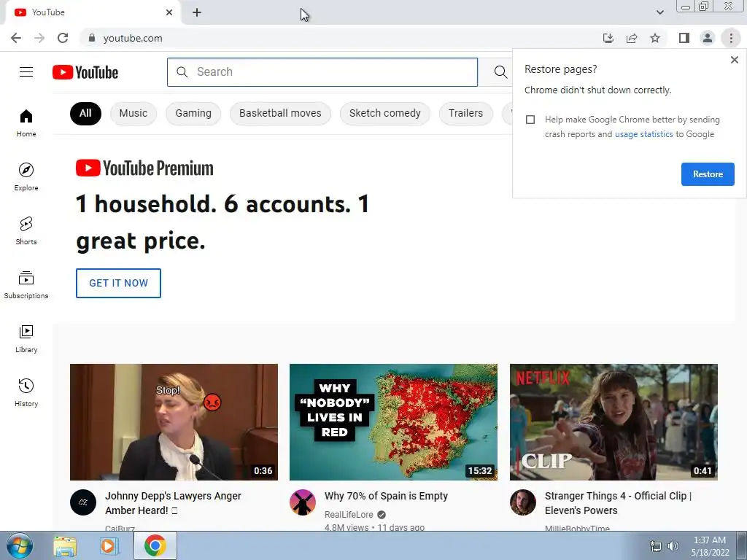Screen dimensions: 747x560
Task: Open Windows Media Player from the taskbar
Action: 109,545
